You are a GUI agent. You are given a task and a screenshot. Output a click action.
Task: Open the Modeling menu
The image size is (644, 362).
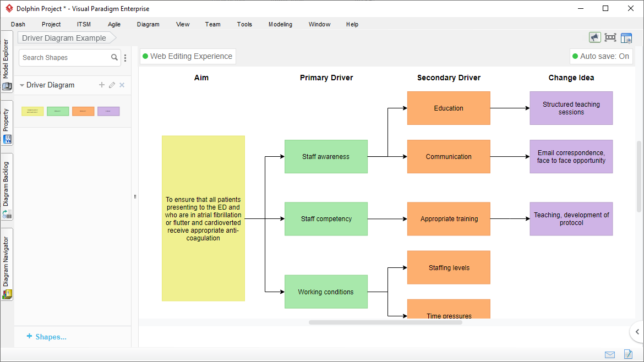click(x=281, y=24)
